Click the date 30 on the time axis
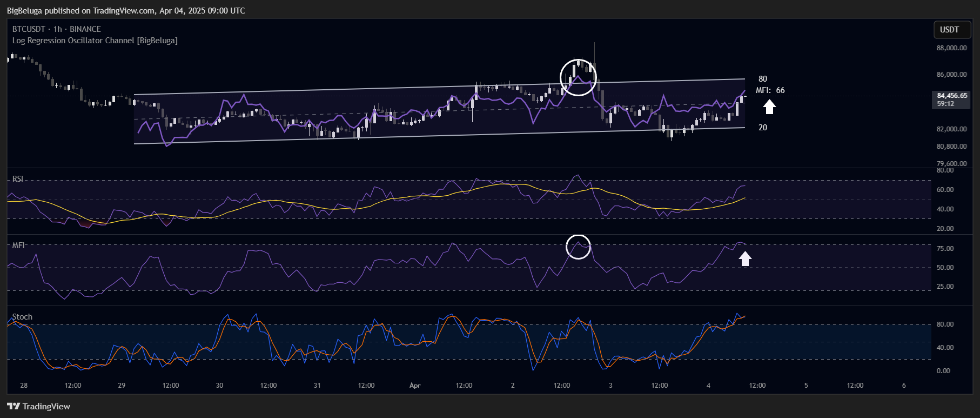The image size is (980, 418). (219, 386)
